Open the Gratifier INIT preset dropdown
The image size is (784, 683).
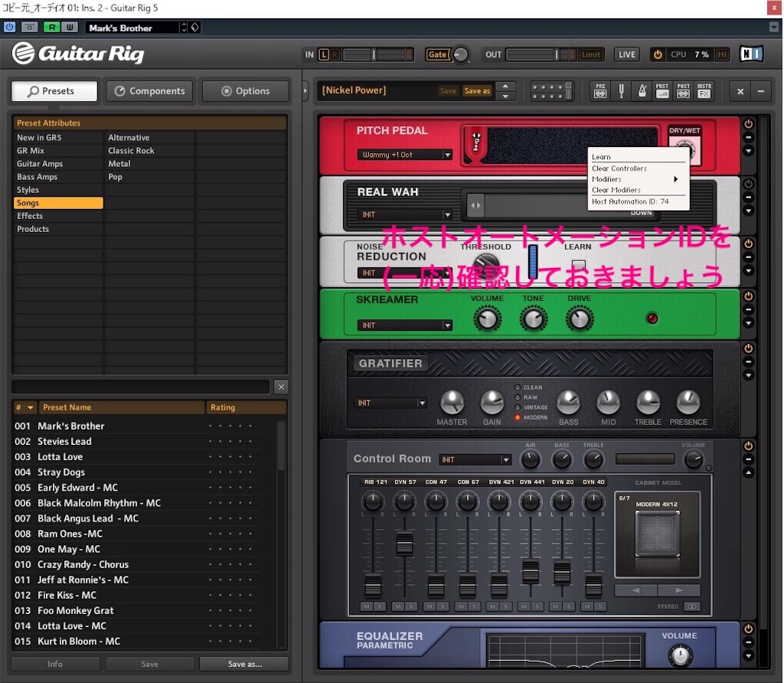(x=391, y=403)
